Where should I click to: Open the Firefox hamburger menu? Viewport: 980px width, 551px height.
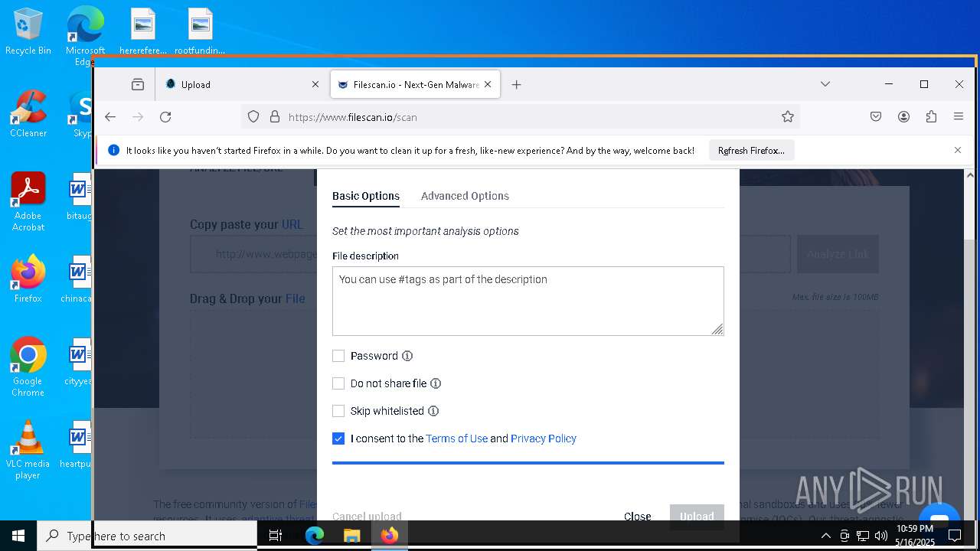[x=959, y=117]
